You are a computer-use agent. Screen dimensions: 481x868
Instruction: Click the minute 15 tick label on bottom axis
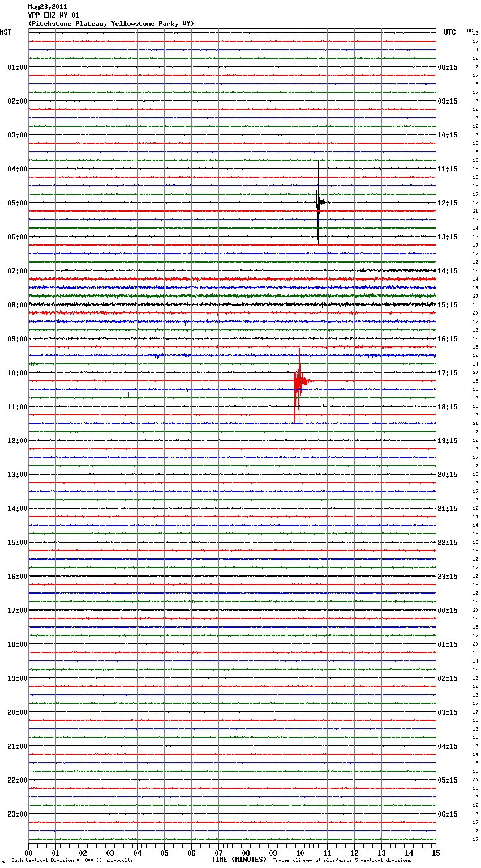point(436,853)
